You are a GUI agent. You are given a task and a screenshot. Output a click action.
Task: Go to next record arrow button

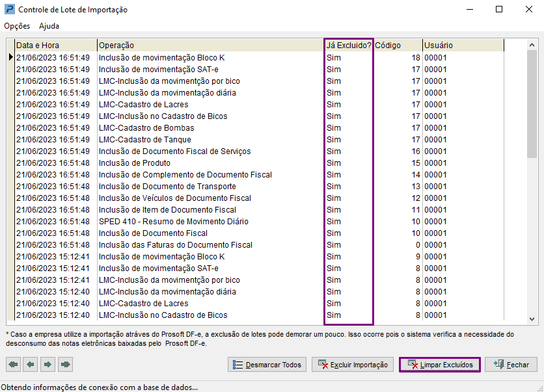[x=48, y=364]
